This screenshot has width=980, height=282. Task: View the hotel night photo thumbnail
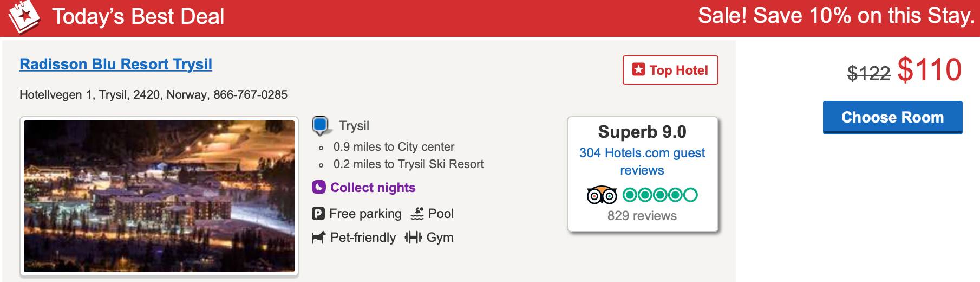(x=159, y=196)
